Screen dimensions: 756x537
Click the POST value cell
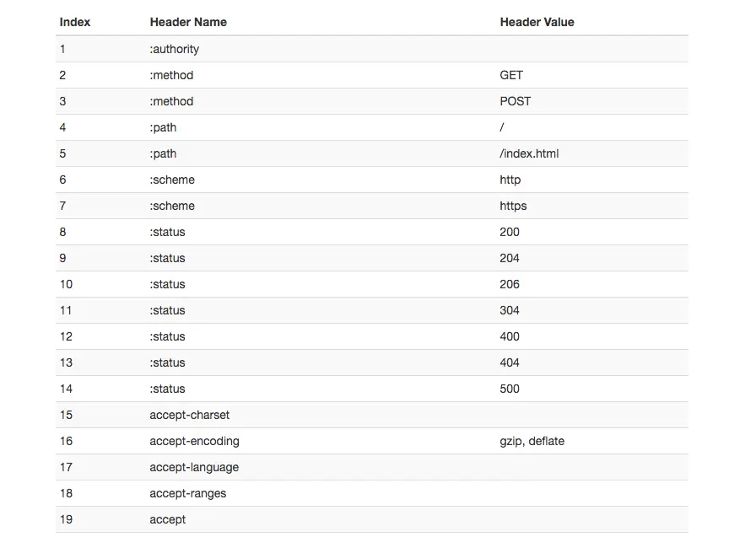point(516,101)
